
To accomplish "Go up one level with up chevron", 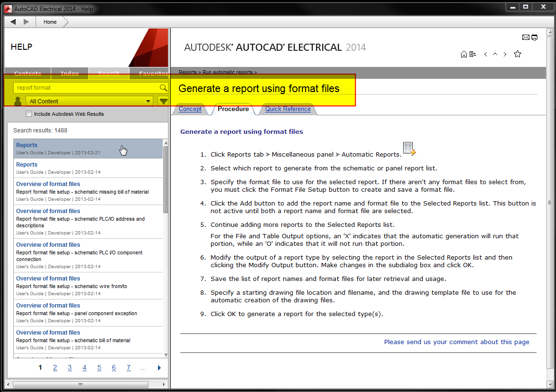I will [495, 54].
